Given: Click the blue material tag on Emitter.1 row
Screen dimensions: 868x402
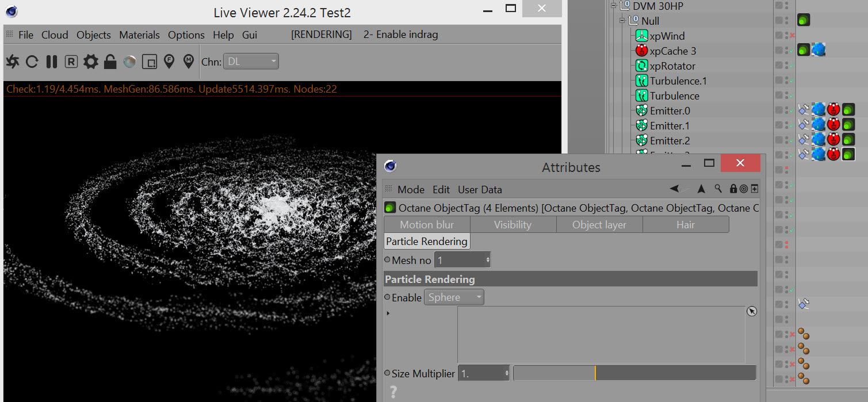Looking at the screenshot, I should (x=819, y=124).
